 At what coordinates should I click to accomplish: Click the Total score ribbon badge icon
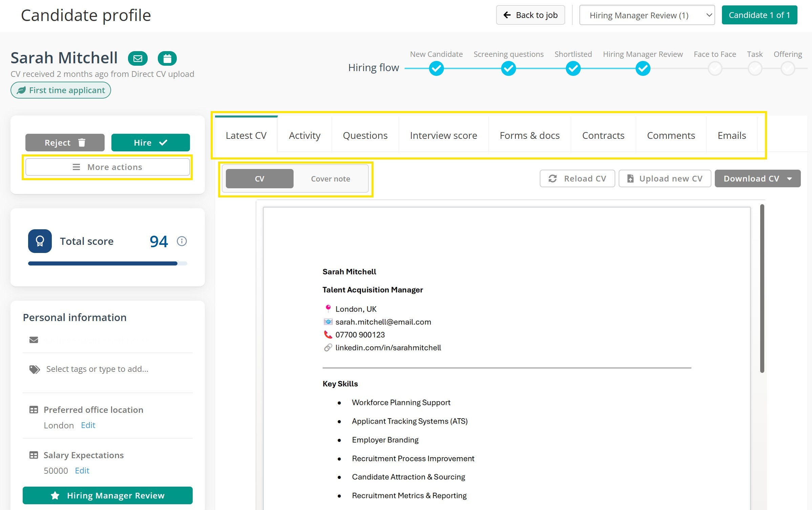(x=40, y=241)
